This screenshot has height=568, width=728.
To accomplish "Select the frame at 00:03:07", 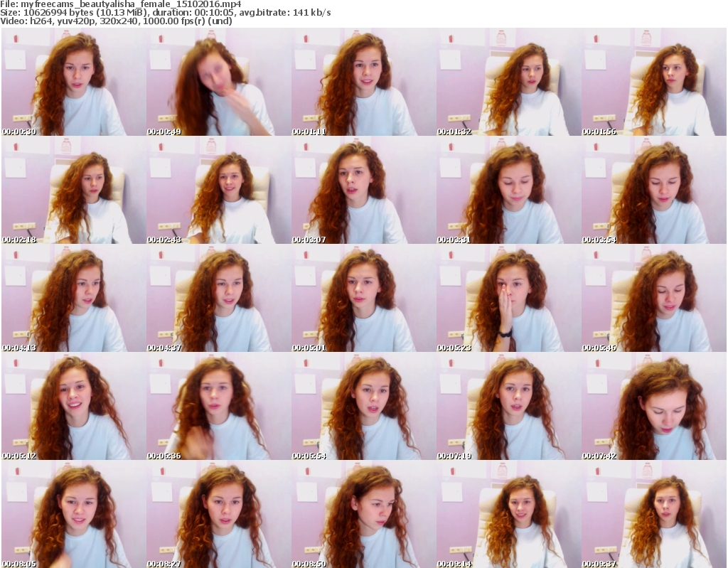I will [363, 190].
